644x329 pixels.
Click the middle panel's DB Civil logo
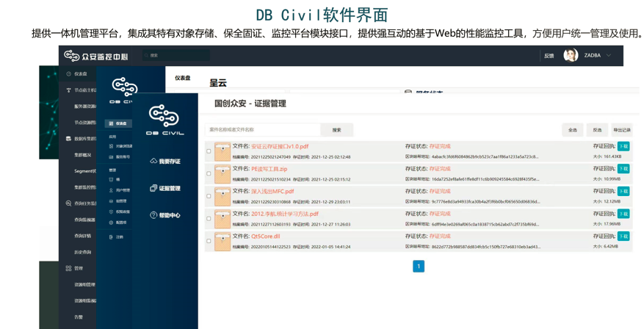[124, 90]
